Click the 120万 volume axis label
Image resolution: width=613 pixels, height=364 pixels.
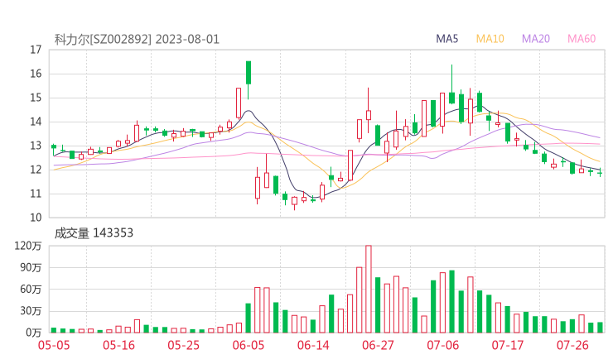coord(28,246)
